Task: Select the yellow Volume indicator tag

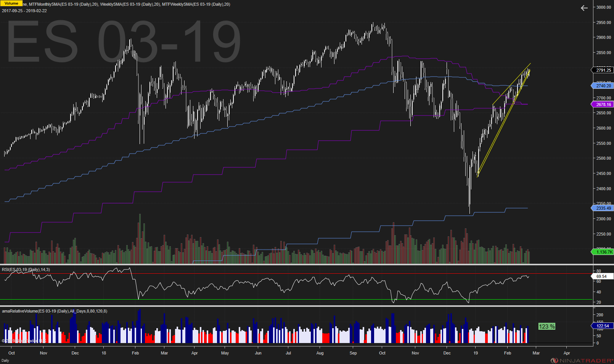Action: [11, 3]
